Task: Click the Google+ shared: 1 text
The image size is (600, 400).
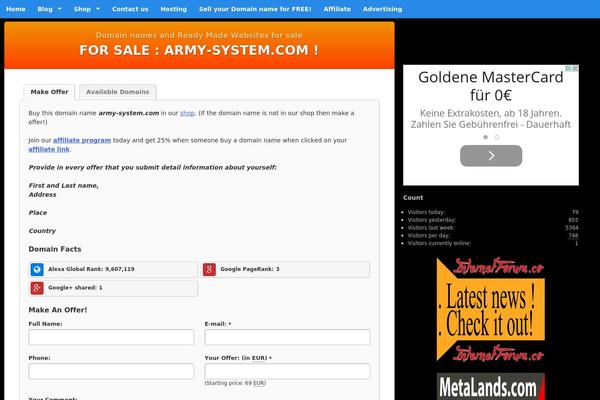Action: pos(75,287)
